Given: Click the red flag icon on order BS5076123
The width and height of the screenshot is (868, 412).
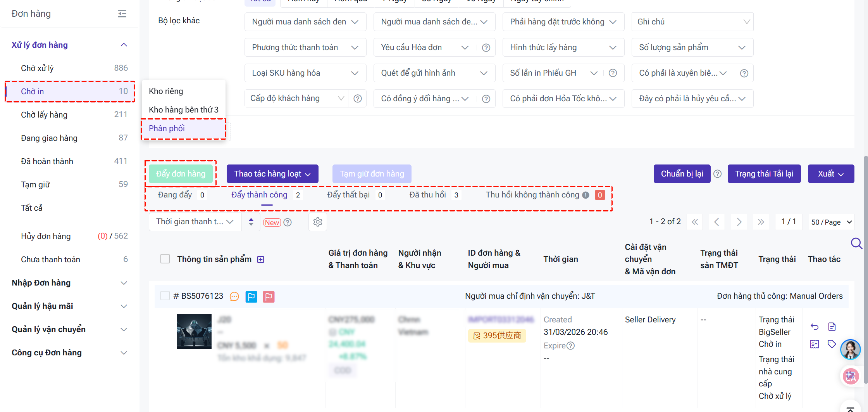Looking at the screenshot, I should coord(269,297).
